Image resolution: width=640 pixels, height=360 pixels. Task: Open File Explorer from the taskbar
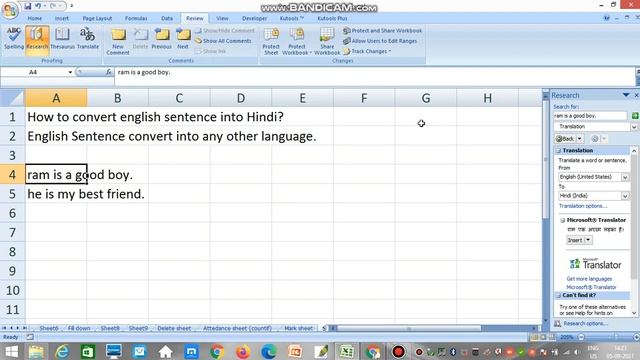click(36, 351)
